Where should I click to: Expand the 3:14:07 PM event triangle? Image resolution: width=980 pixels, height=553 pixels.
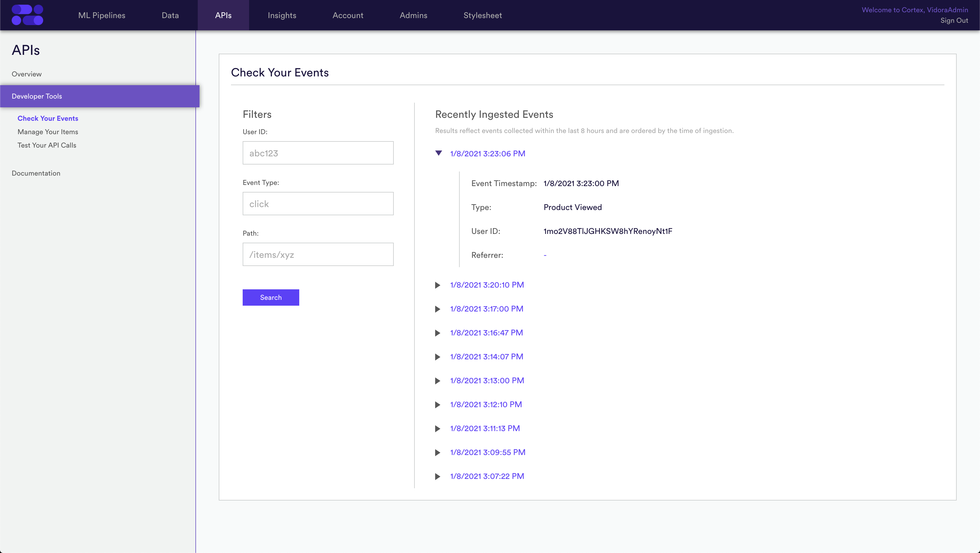point(437,357)
